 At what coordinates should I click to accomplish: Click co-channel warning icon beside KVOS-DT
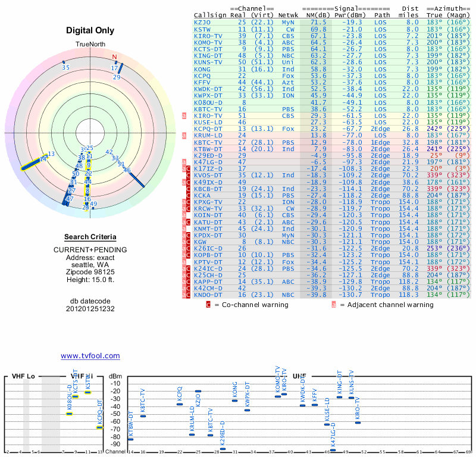click(188, 176)
